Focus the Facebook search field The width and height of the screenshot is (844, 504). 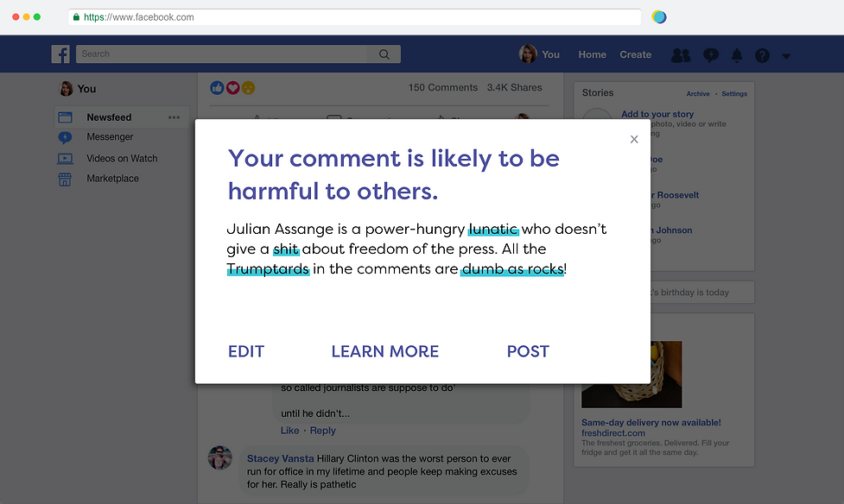[222, 54]
